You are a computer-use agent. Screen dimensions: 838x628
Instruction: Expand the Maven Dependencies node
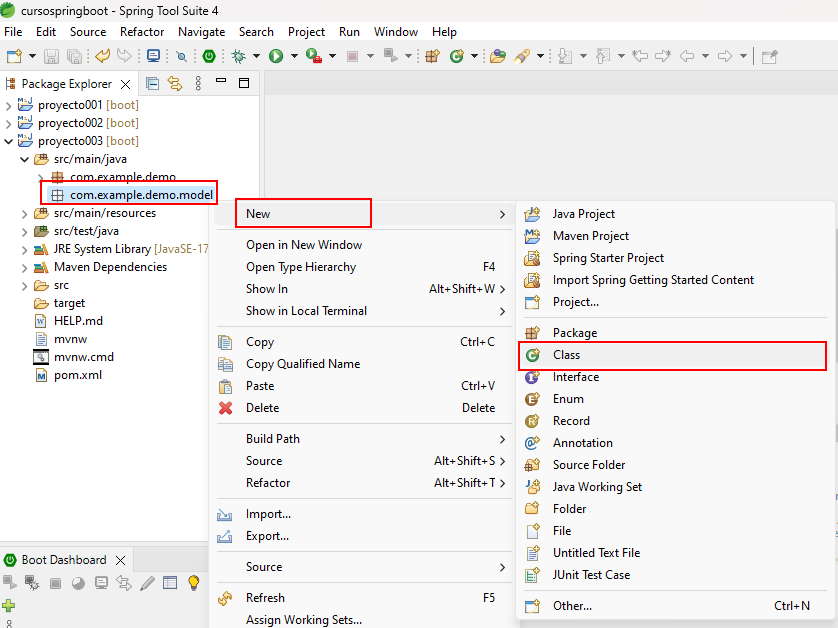24,268
